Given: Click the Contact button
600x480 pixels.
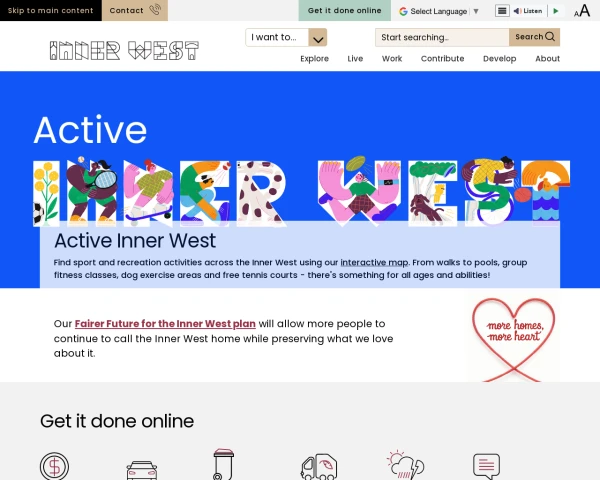Looking at the screenshot, I should click(135, 10).
